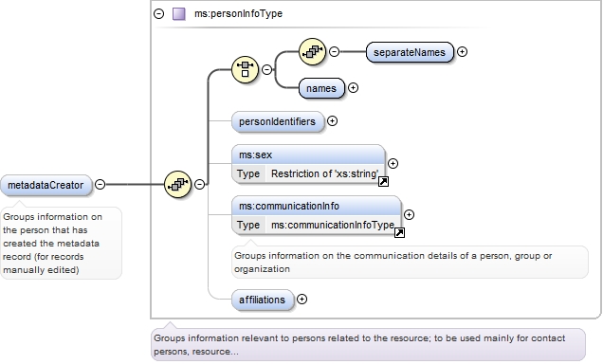Click the communicationInfo description annotation
603x364 pixels.
pyautogui.click(x=393, y=263)
